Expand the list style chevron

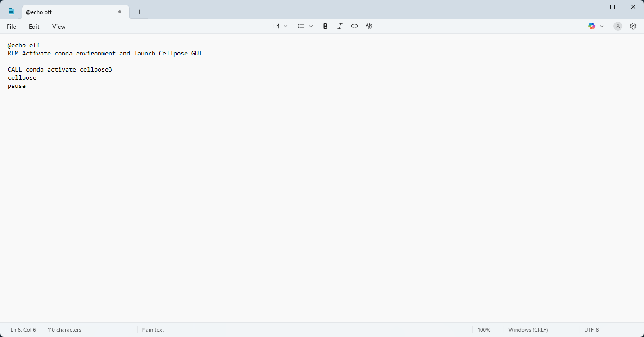311,26
